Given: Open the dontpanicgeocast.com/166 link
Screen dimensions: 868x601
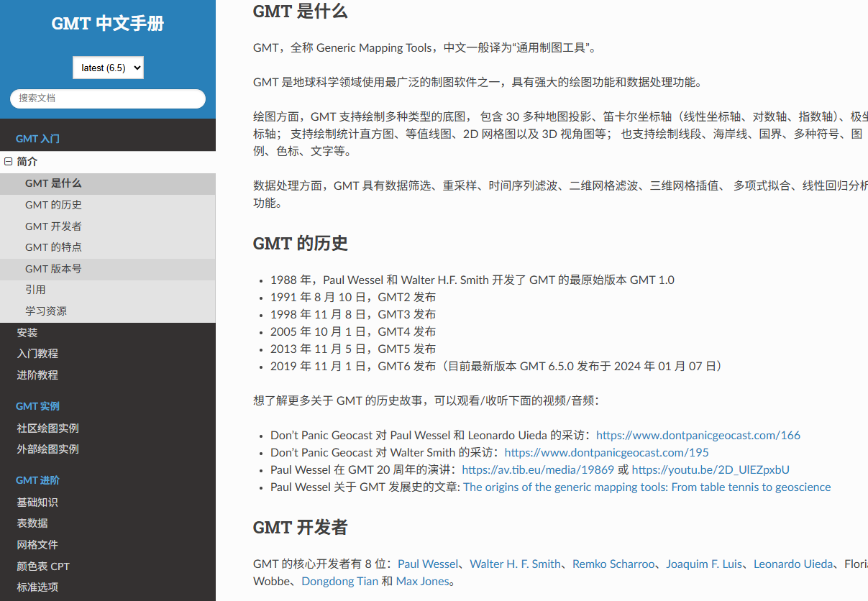Looking at the screenshot, I should [x=698, y=435].
